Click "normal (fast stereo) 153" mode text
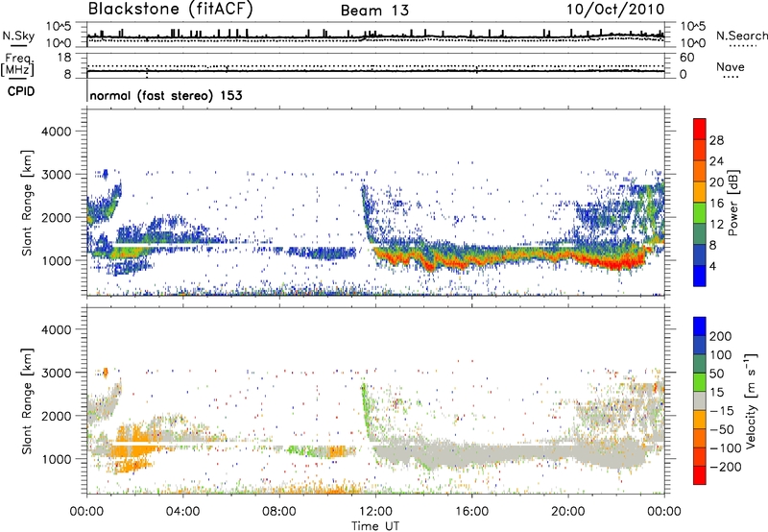The image size is (768, 532). point(166,95)
